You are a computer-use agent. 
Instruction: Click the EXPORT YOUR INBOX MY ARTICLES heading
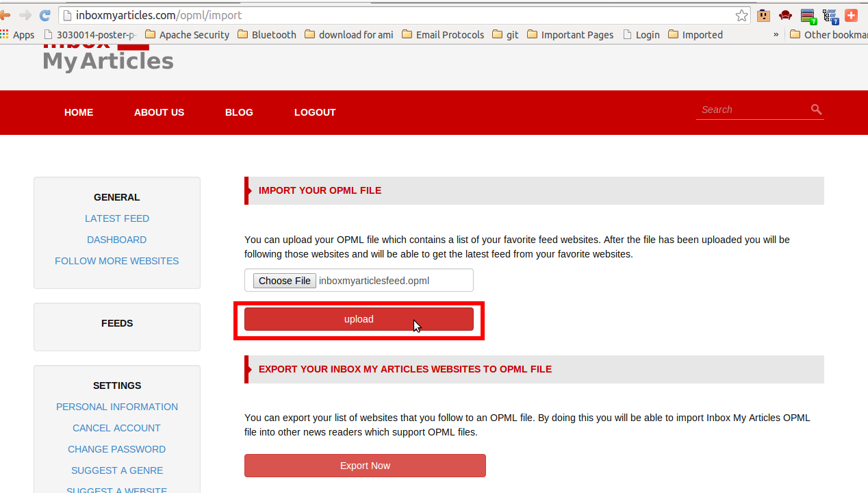click(405, 369)
